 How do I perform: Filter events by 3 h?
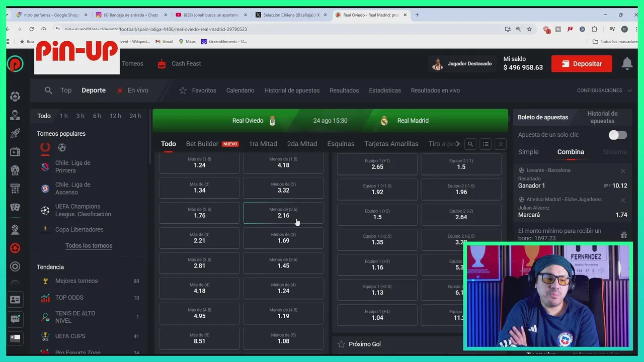click(x=80, y=116)
